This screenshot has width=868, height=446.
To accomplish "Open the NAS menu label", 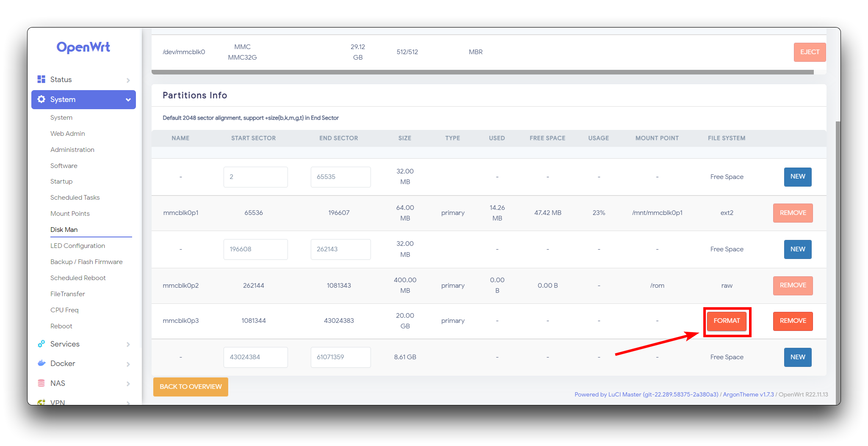I will [x=58, y=383].
